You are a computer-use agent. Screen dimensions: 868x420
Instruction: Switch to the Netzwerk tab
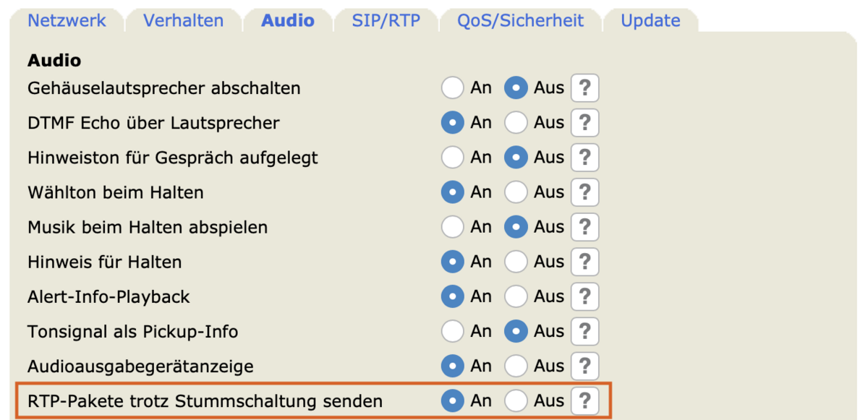pos(67,20)
